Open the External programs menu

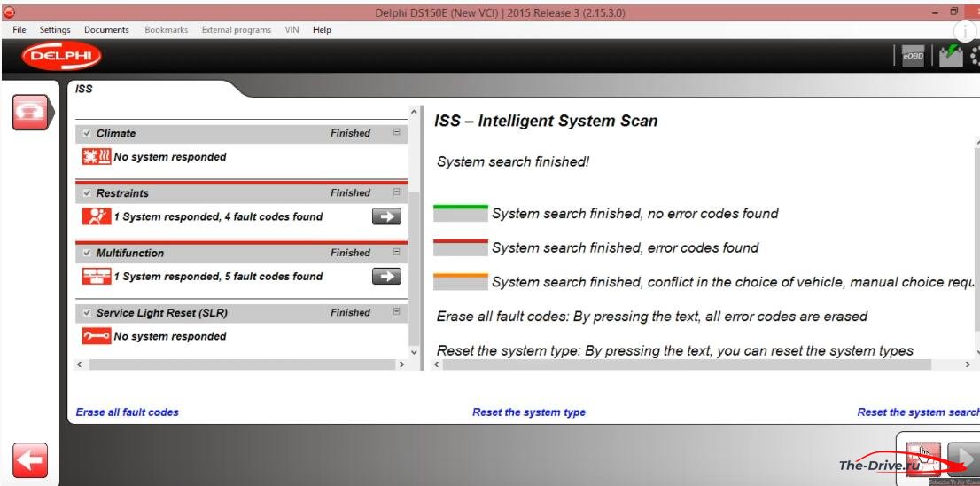(x=237, y=29)
